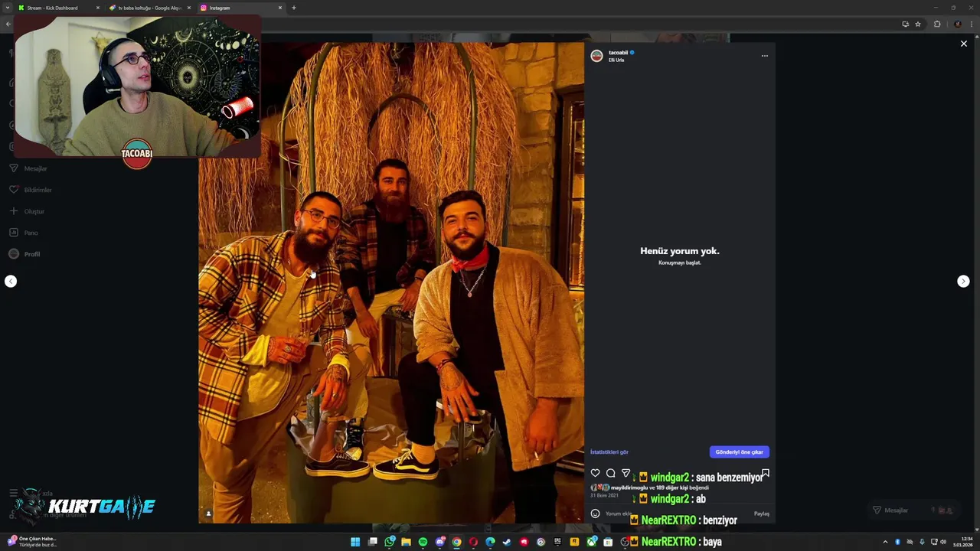Image resolution: width=980 pixels, height=551 pixels.
Task: Like the post with the heart icon
Action: pyautogui.click(x=595, y=474)
